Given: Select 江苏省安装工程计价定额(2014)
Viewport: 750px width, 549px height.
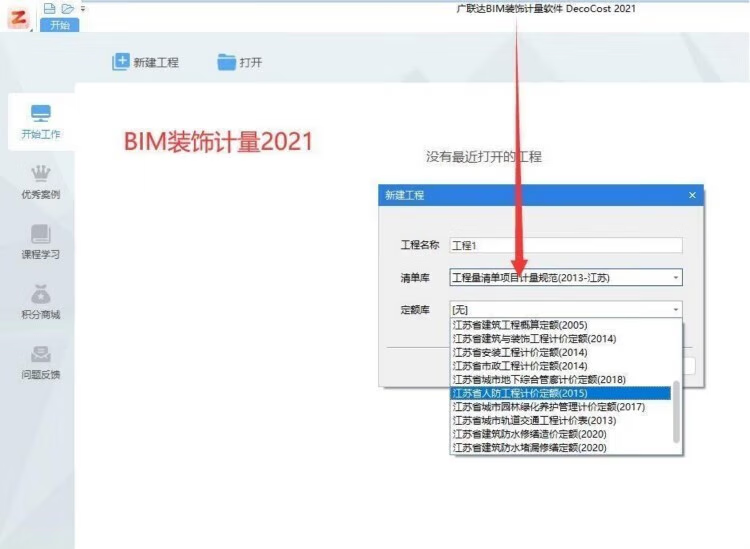Looking at the screenshot, I should 561,352.
